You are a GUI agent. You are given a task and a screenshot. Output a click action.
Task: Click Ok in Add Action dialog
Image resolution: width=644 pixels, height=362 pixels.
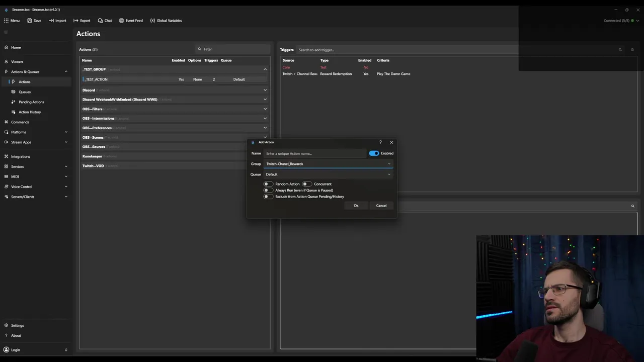coord(356,206)
